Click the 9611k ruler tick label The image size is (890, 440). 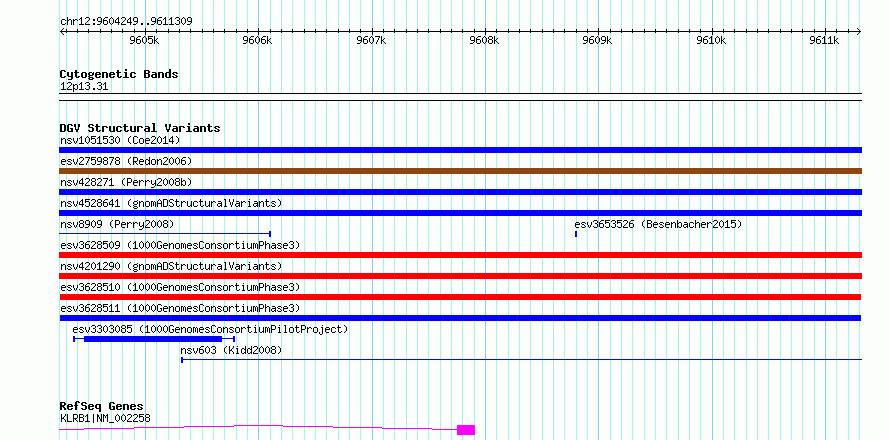pos(825,40)
